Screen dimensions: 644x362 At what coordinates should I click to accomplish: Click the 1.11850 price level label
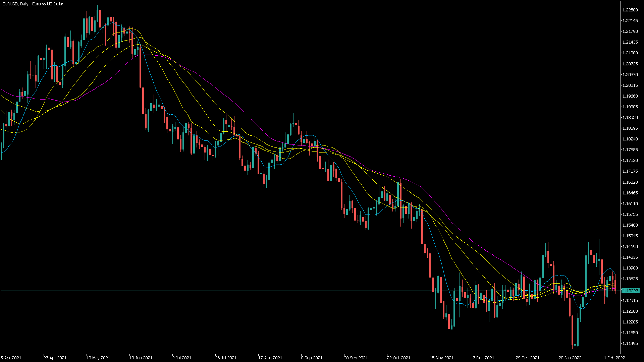[630, 333]
